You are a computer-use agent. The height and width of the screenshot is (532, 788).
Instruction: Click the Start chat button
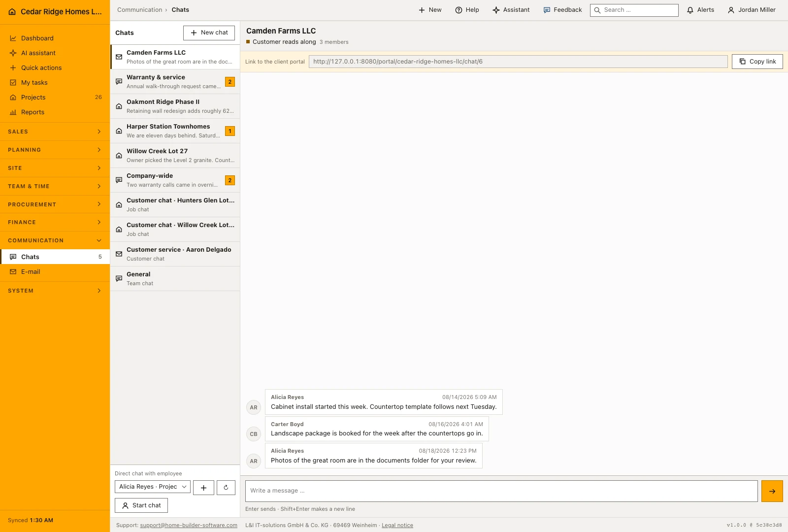141,505
